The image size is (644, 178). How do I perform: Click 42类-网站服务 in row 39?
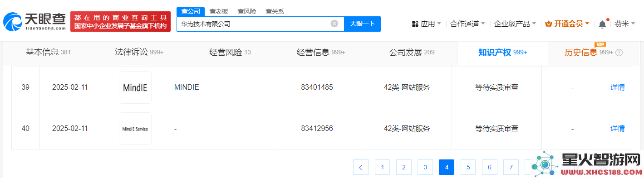tap(407, 87)
